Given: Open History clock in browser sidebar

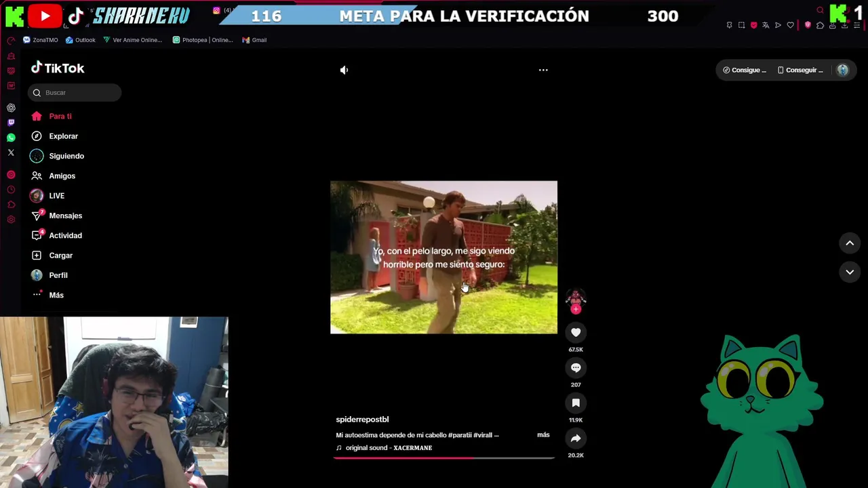Looking at the screenshot, I should (11, 190).
